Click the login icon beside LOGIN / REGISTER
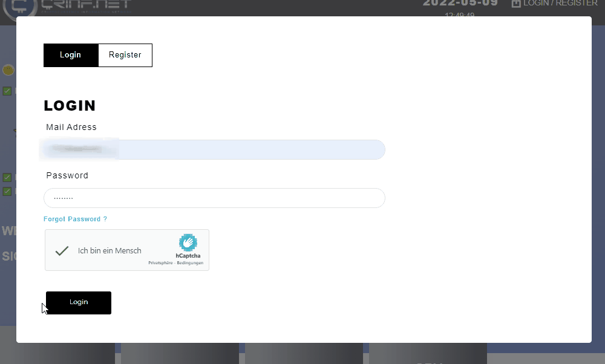The height and width of the screenshot is (364, 605). (516, 4)
